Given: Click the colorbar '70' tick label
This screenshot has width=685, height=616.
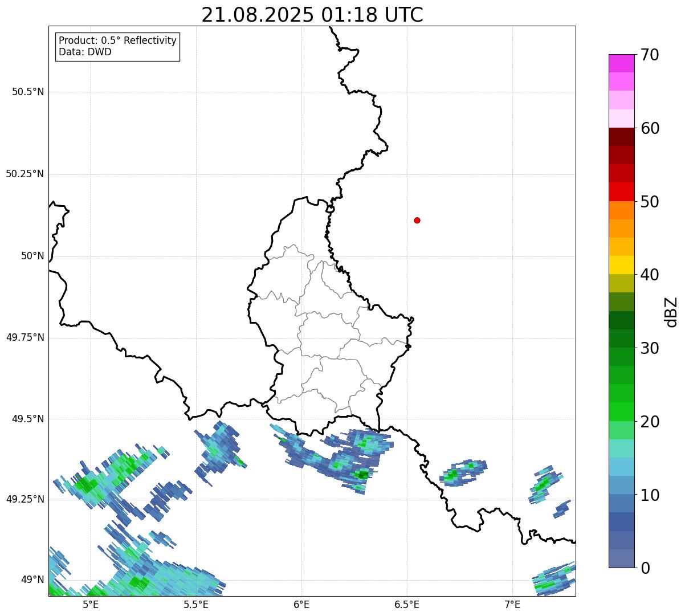Looking at the screenshot, I should (x=650, y=55).
